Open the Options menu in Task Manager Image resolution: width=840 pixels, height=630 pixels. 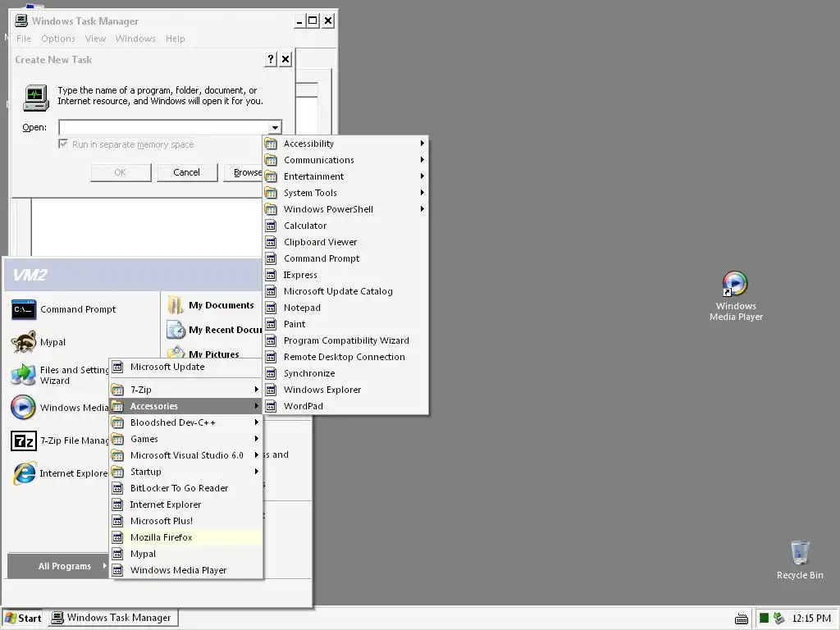pos(58,39)
